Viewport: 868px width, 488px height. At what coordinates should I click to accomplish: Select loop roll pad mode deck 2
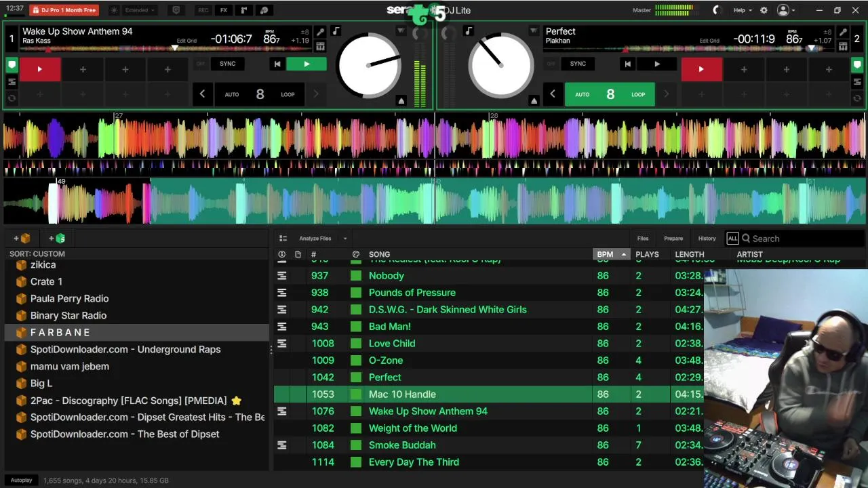pyautogui.click(x=856, y=98)
